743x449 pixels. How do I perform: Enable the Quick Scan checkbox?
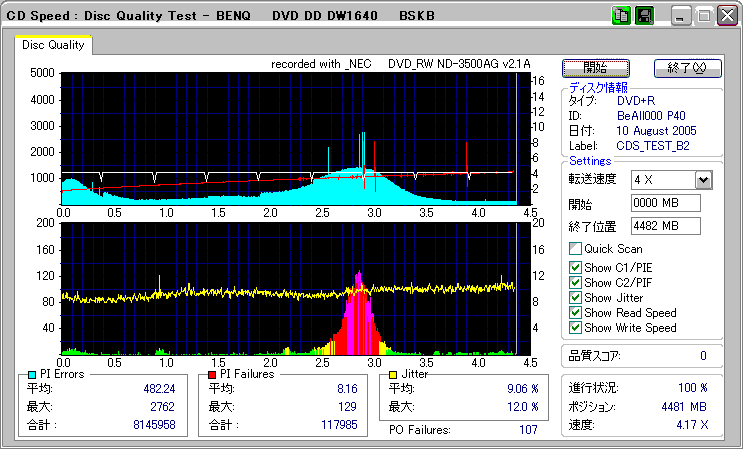pyautogui.click(x=575, y=249)
